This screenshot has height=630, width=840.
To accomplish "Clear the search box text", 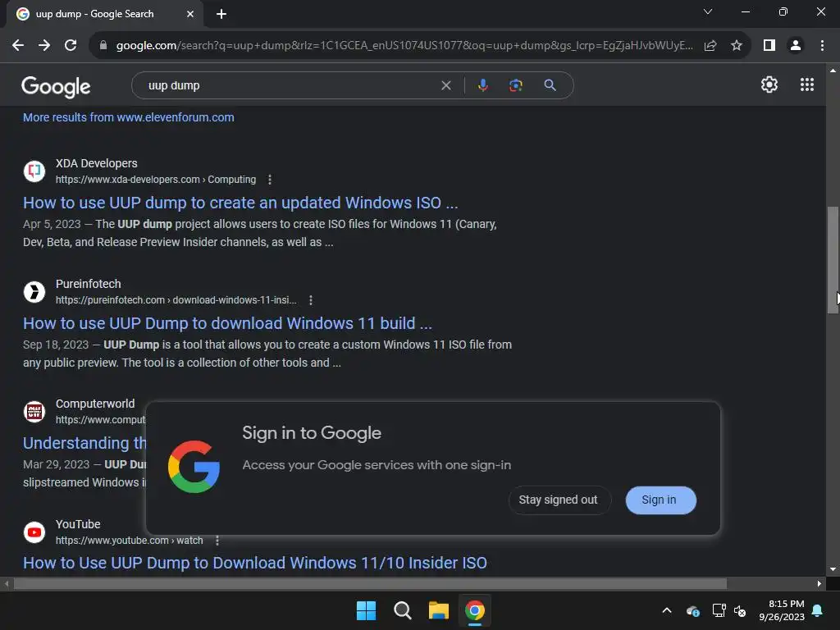I will (445, 85).
